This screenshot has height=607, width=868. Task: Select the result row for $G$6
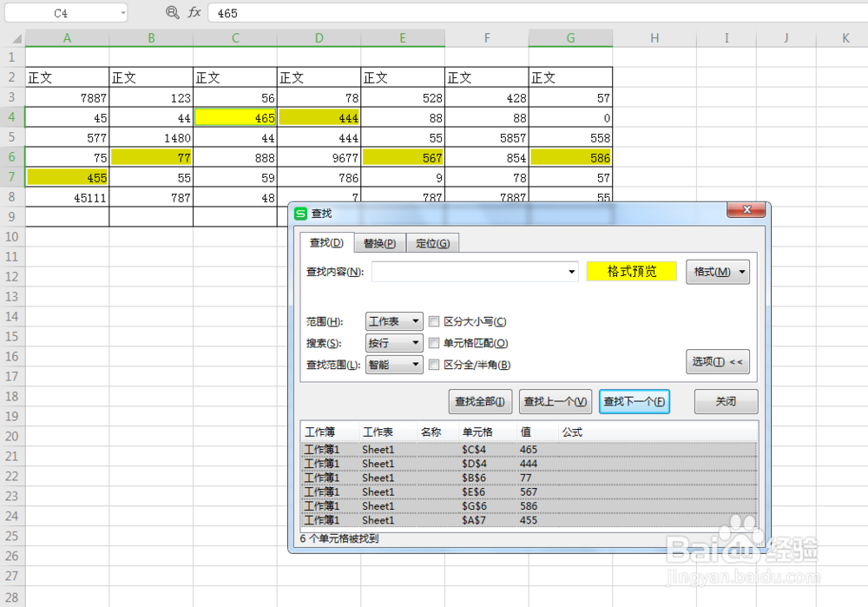tap(529, 505)
